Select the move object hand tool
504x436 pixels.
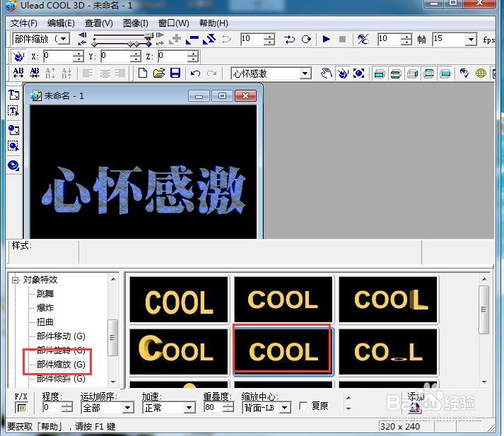pos(327,73)
